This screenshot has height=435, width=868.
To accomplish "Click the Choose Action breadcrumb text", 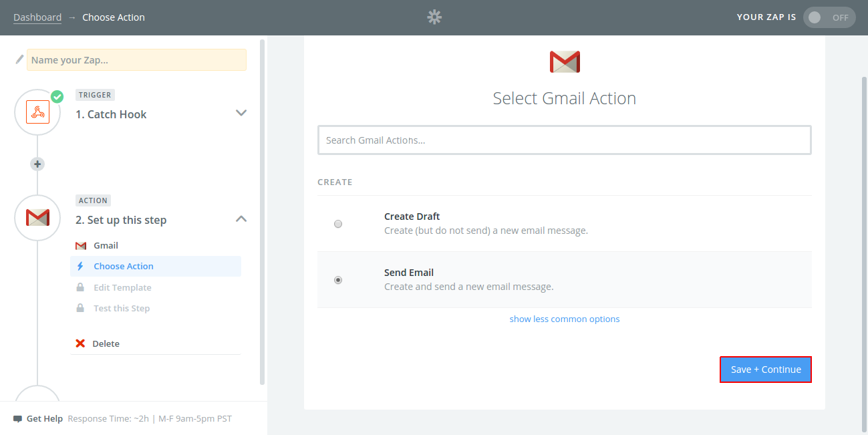I will [x=114, y=17].
